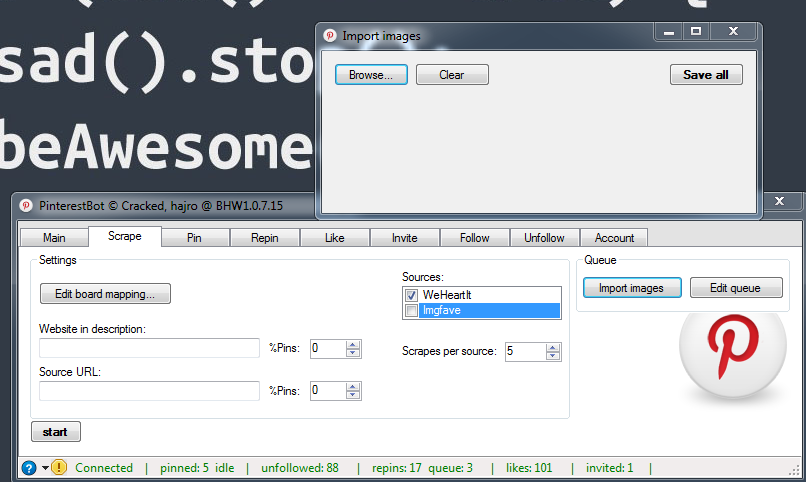
Task: Open the Invite tab
Action: pyautogui.click(x=405, y=238)
